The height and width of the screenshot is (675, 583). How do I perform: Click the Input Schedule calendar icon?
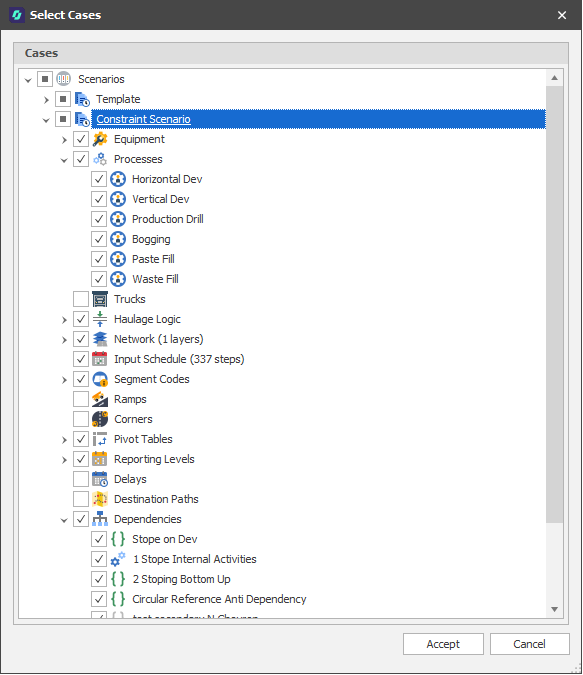(x=100, y=359)
